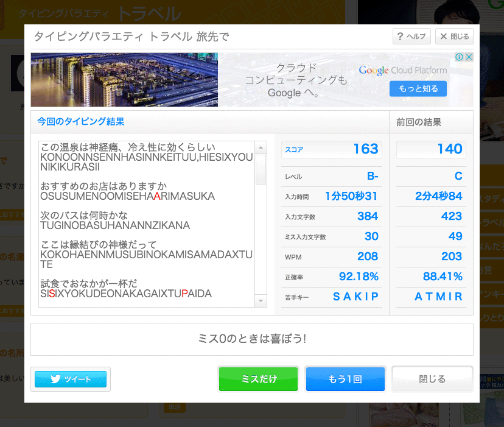Click the previous input time 2分4秒84
Image resolution: width=504 pixels, height=427 pixels.
pyautogui.click(x=439, y=196)
